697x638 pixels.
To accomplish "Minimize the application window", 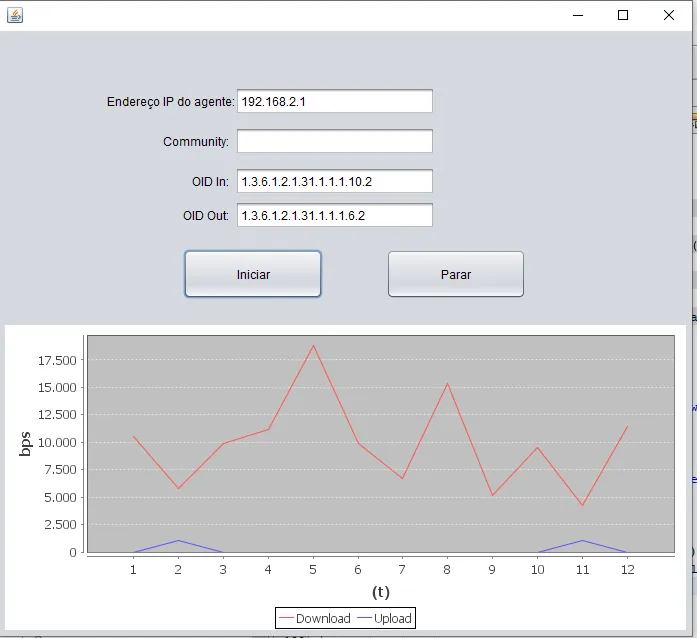I will point(578,16).
